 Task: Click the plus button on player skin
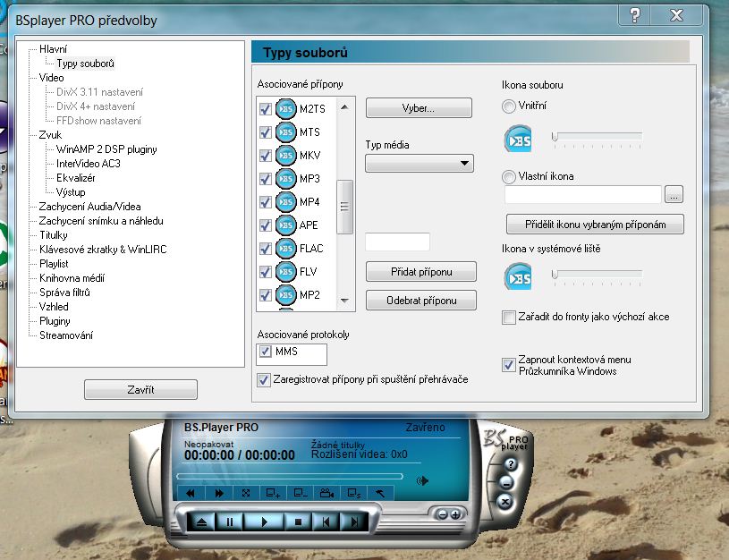point(455,514)
